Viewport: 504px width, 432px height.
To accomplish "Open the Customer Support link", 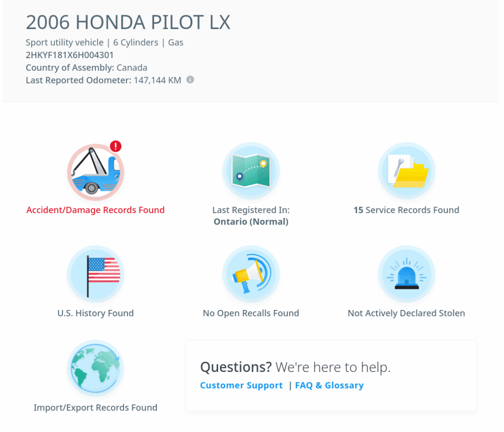I will 241,386.
